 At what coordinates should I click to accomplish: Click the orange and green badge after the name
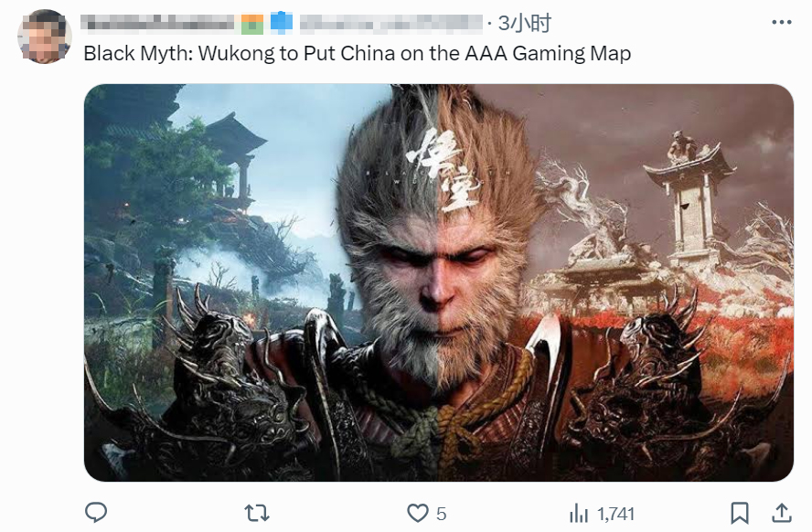(252, 24)
